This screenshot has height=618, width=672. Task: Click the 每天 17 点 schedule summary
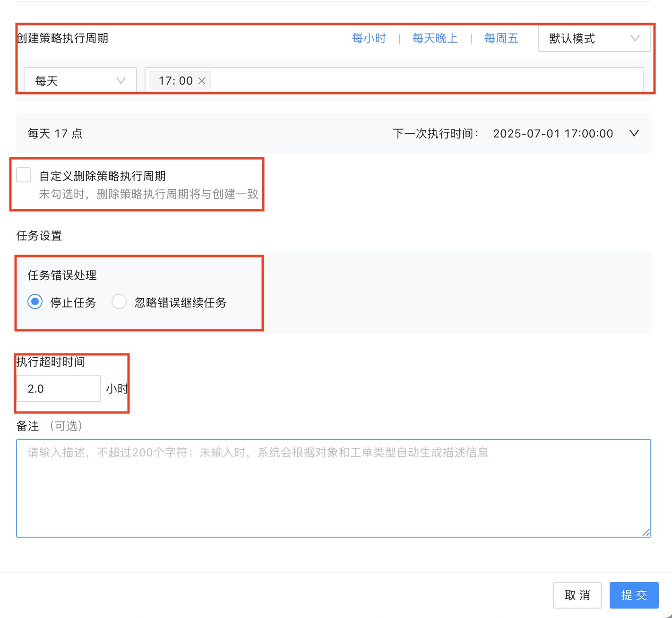pos(55,134)
